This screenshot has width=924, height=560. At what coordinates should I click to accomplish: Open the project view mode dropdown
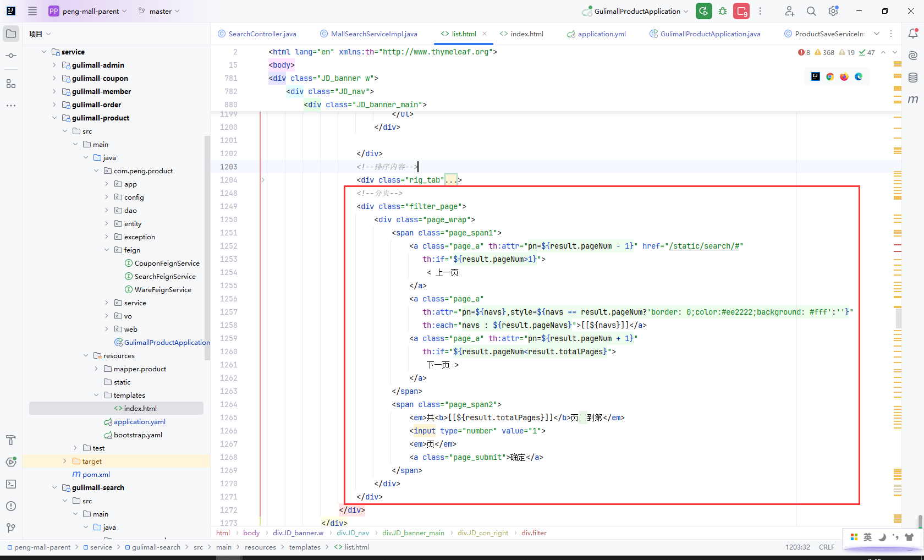40,34
